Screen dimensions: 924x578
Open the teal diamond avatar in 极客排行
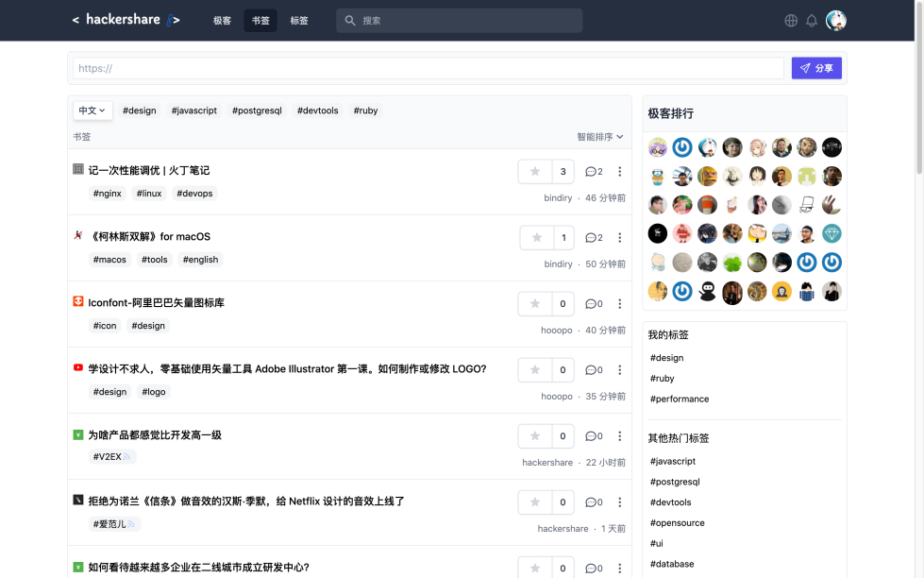tap(832, 233)
